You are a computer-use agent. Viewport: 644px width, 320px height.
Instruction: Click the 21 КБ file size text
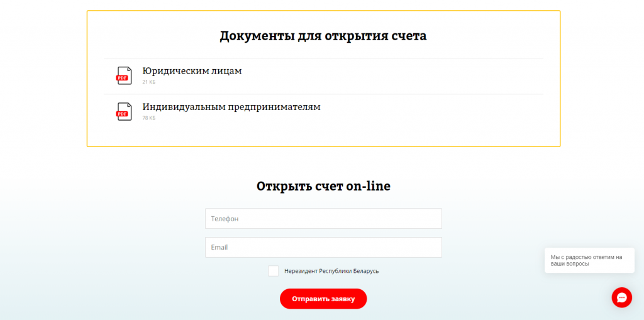(149, 82)
